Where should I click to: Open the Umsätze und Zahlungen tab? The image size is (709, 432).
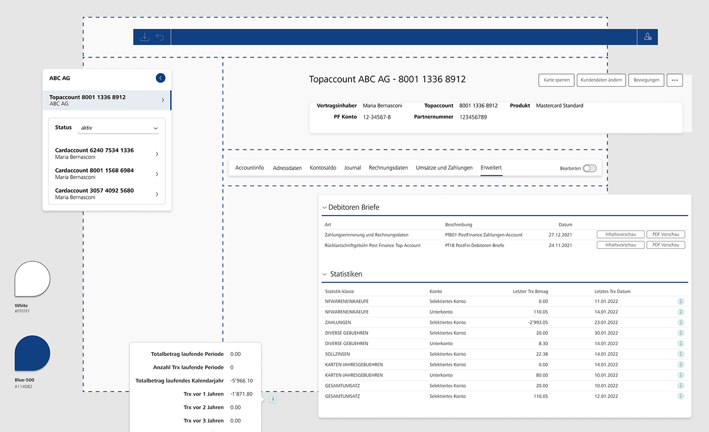point(444,168)
